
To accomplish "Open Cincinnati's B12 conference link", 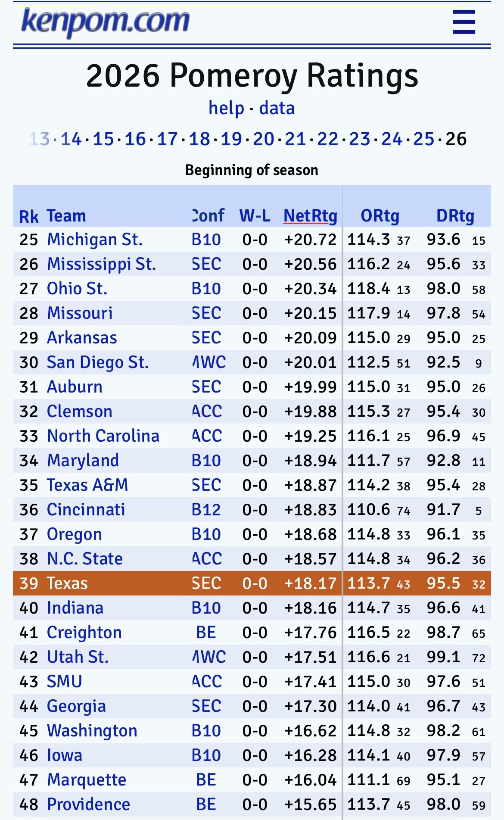I will (206, 510).
